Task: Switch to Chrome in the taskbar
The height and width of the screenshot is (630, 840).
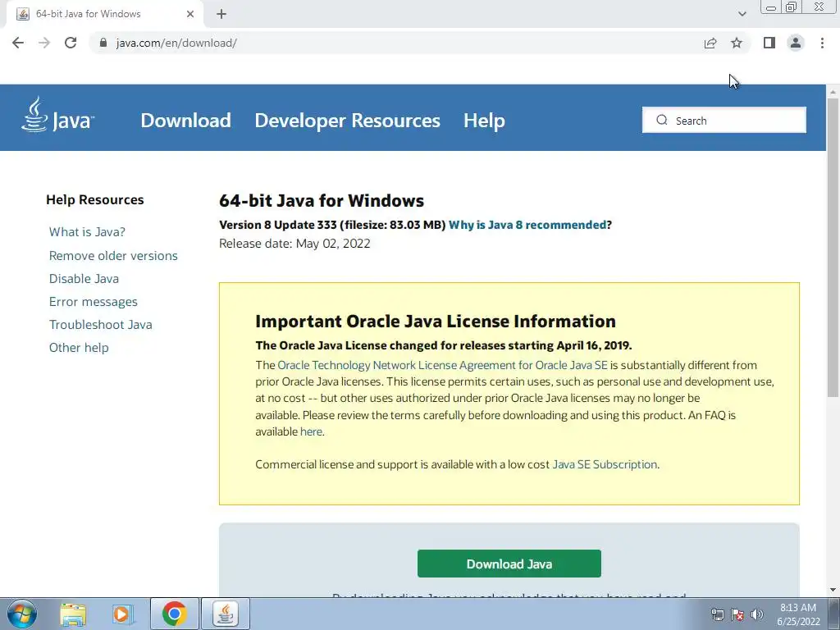Action: 175,614
